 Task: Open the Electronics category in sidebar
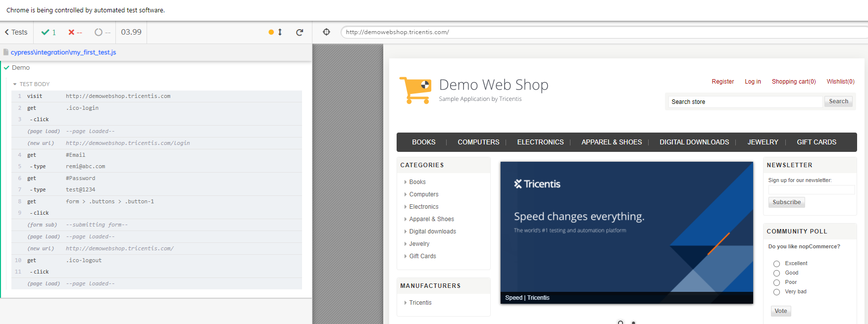424,207
